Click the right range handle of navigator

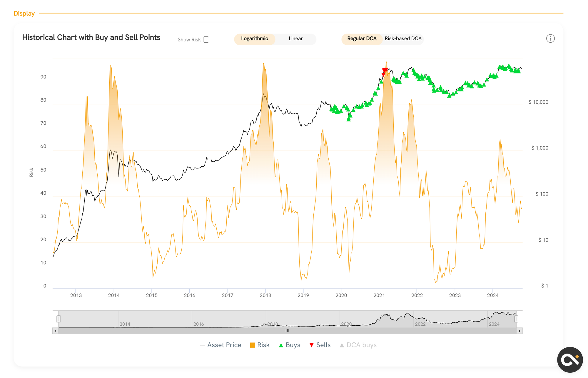coord(516,319)
